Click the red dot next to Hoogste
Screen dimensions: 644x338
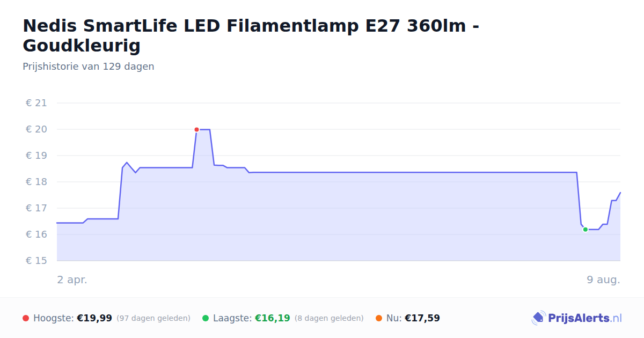coord(26,318)
